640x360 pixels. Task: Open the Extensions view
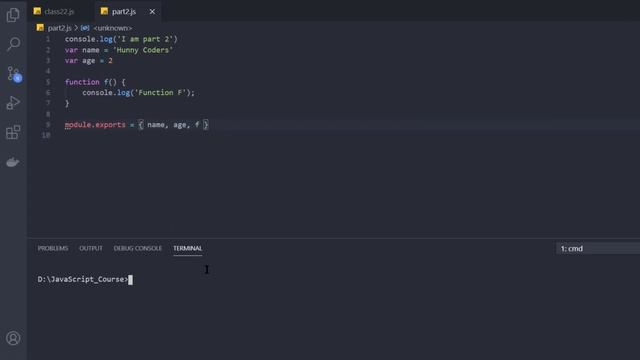click(13, 132)
